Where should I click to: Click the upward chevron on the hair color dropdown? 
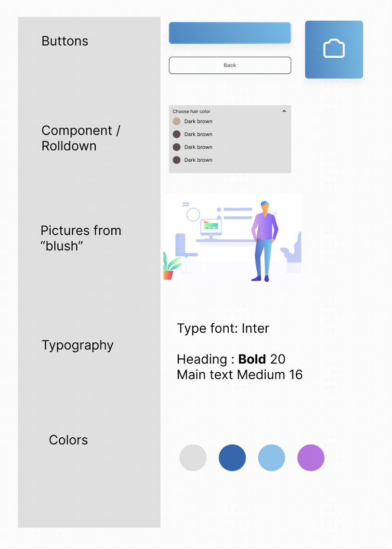[284, 111]
